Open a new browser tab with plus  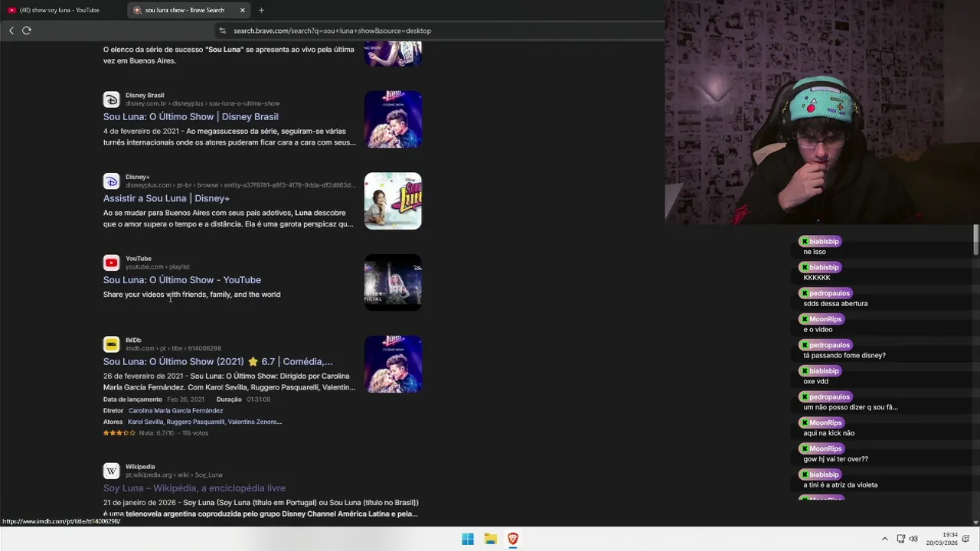(x=261, y=10)
